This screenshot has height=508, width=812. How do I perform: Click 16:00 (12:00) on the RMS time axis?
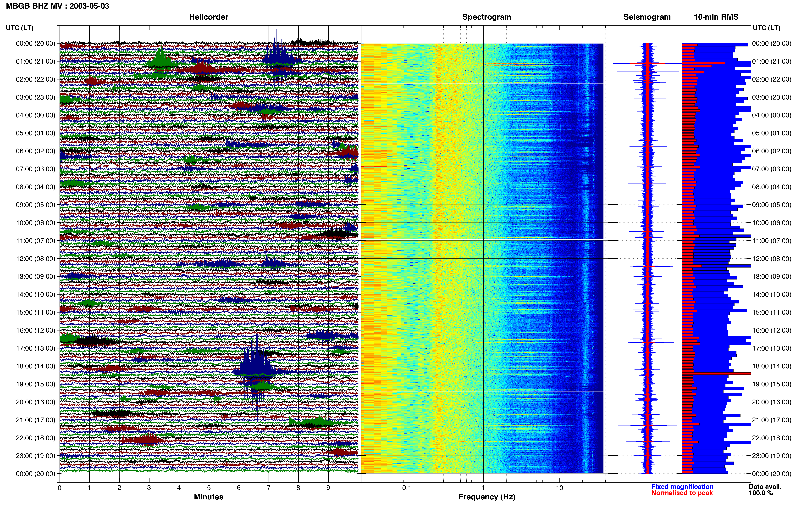pos(772,330)
